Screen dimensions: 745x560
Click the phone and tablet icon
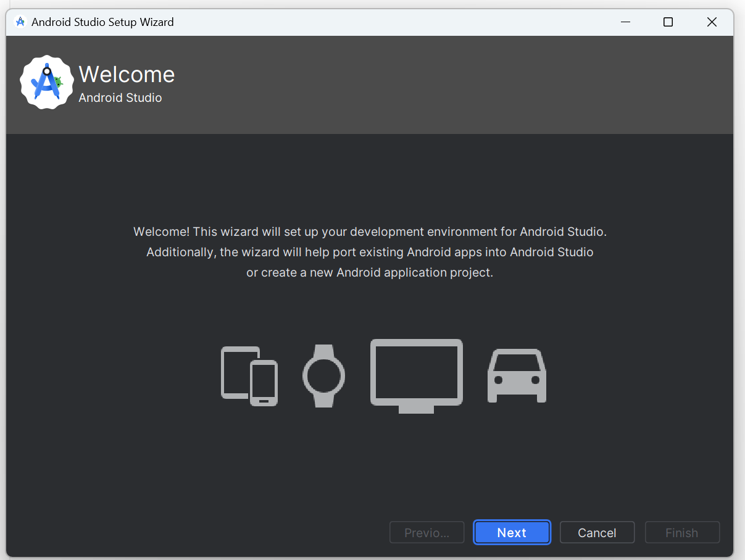249,375
